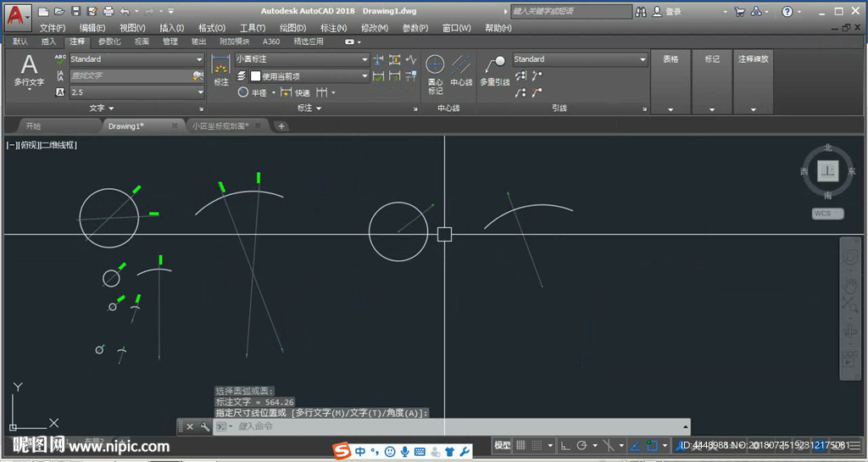Open the AutoCAD application menu button
868x462 pixels.
[18, 17]
